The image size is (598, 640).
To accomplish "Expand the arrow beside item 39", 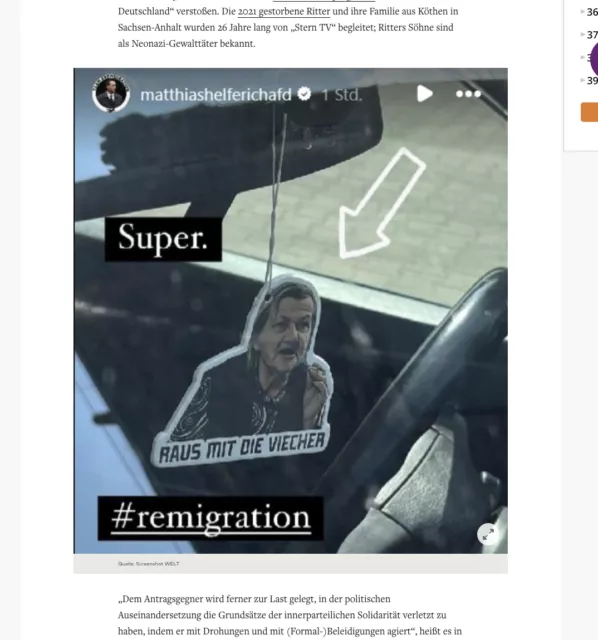I will [x=582, y=80].
